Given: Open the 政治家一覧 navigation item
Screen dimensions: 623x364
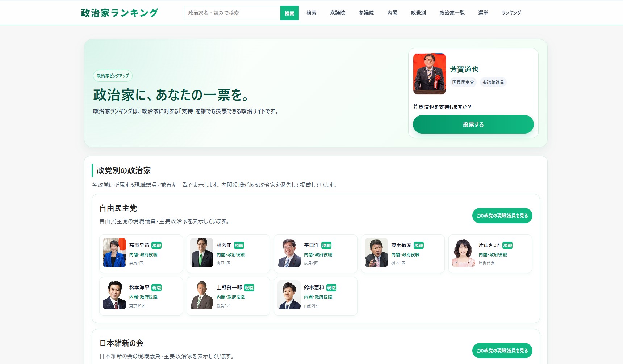Looking at the screenshot, I should (x=452, y=13).
